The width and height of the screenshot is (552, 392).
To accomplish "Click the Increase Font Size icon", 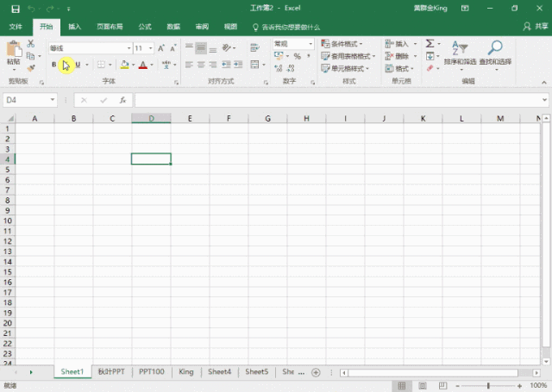I will 161,48.
